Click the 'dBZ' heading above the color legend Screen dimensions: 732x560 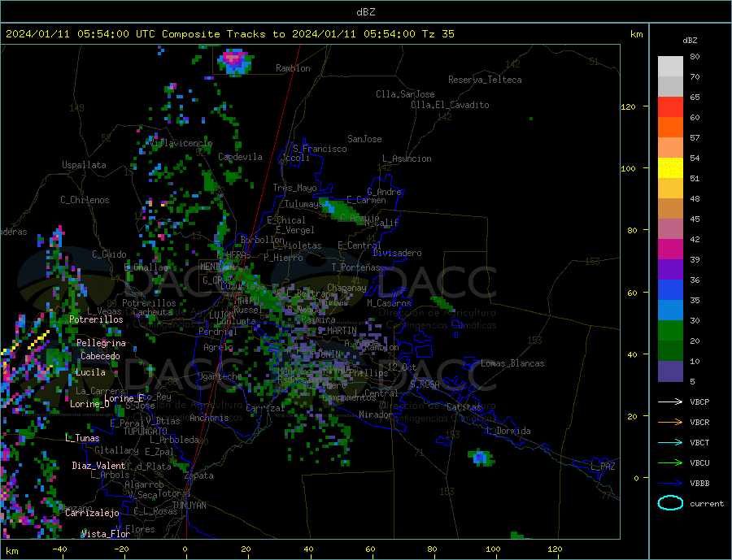tap(690, 41)
